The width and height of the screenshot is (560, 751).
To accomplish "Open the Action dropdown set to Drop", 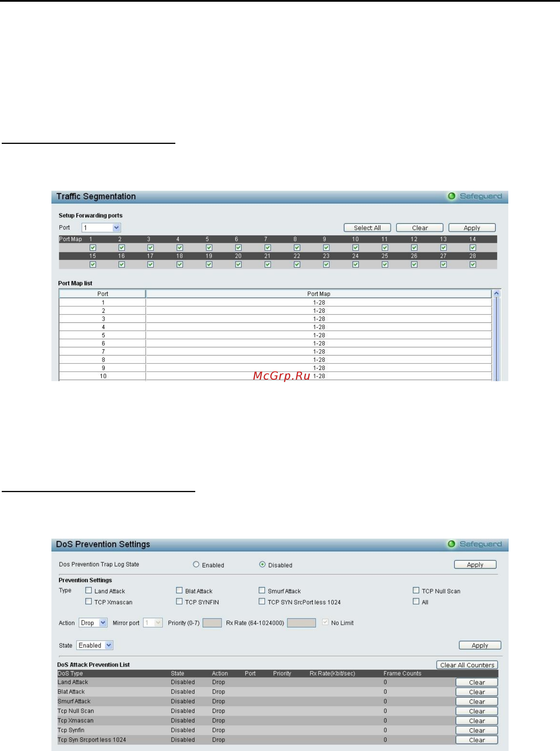I will pos(93,623).
